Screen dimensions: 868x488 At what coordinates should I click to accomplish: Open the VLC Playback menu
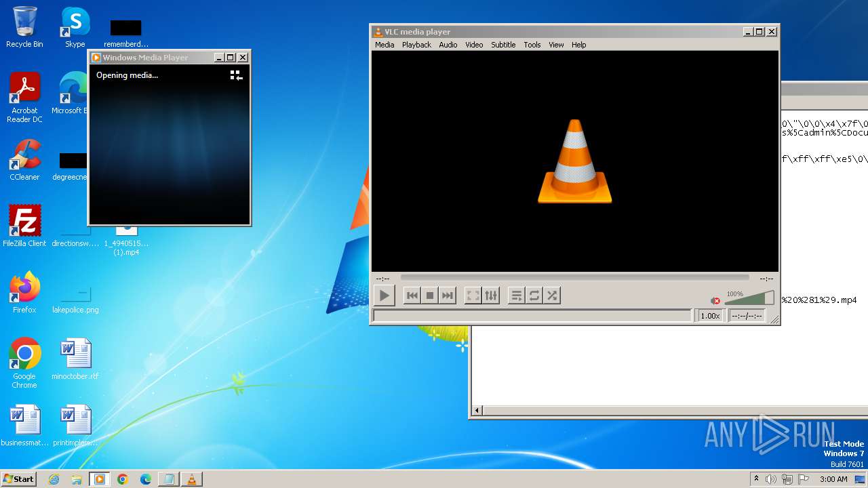(416, 45)
